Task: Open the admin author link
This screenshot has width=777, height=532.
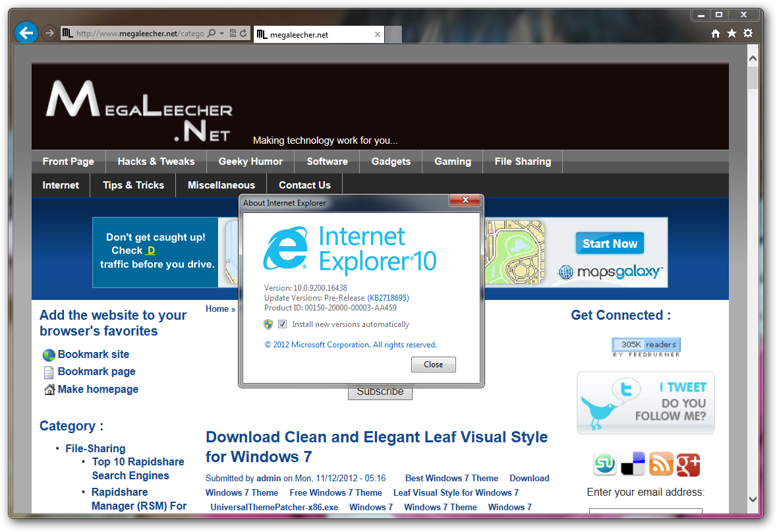Action: pyautogui.click(x=269, y=479)
